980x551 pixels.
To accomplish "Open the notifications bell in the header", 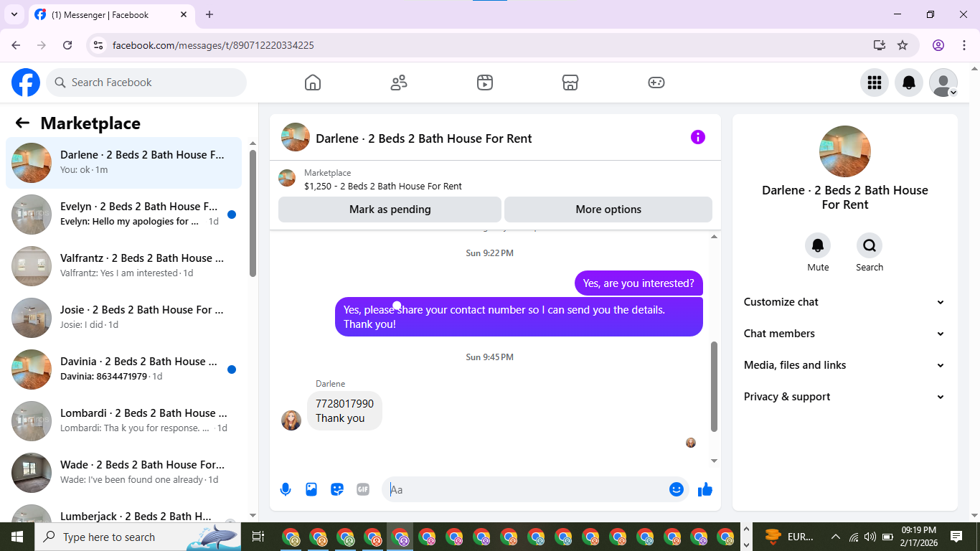I will coord(909,83).
